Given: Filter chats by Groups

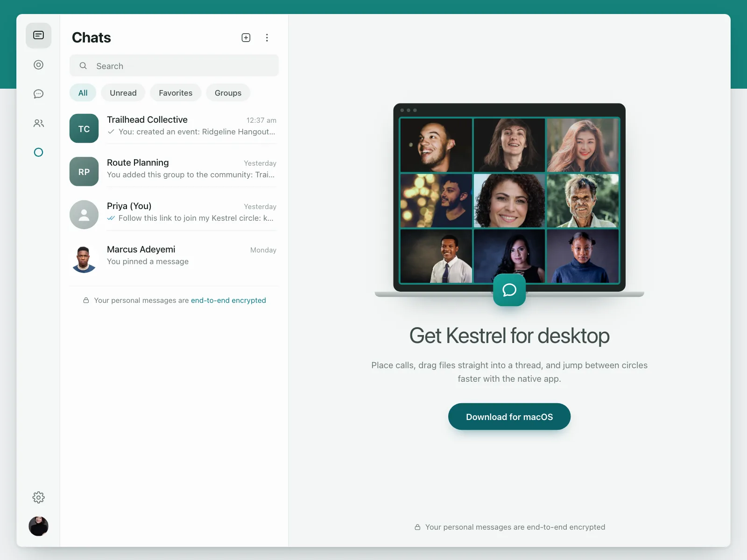Looking at the screenshot, I should [x=228, y=93].
